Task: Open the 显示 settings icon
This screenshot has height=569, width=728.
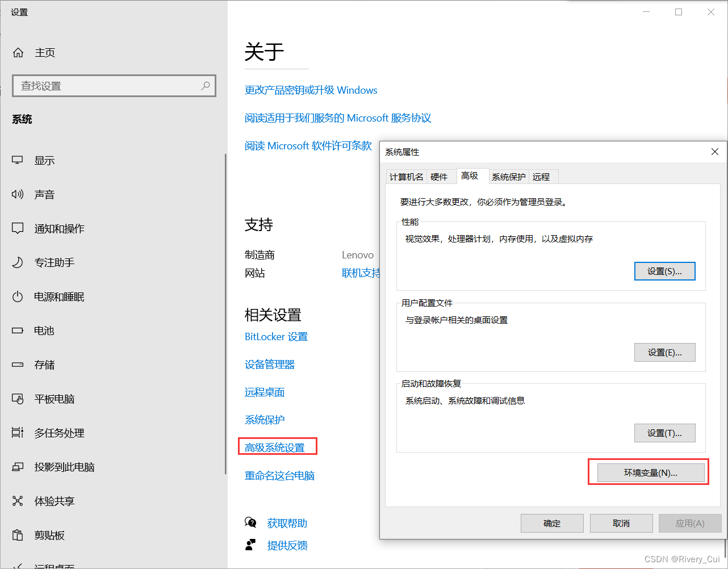Action: (x=18, y=160)
